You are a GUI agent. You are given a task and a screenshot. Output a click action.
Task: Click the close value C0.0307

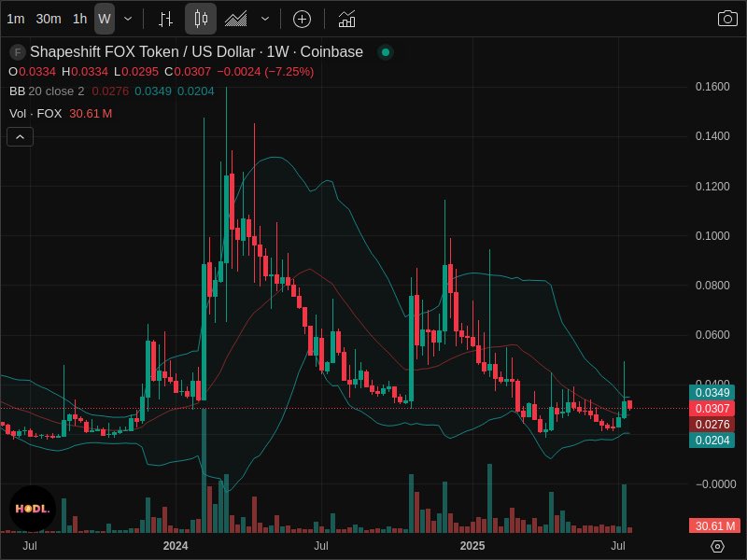(x=188, y=72)
